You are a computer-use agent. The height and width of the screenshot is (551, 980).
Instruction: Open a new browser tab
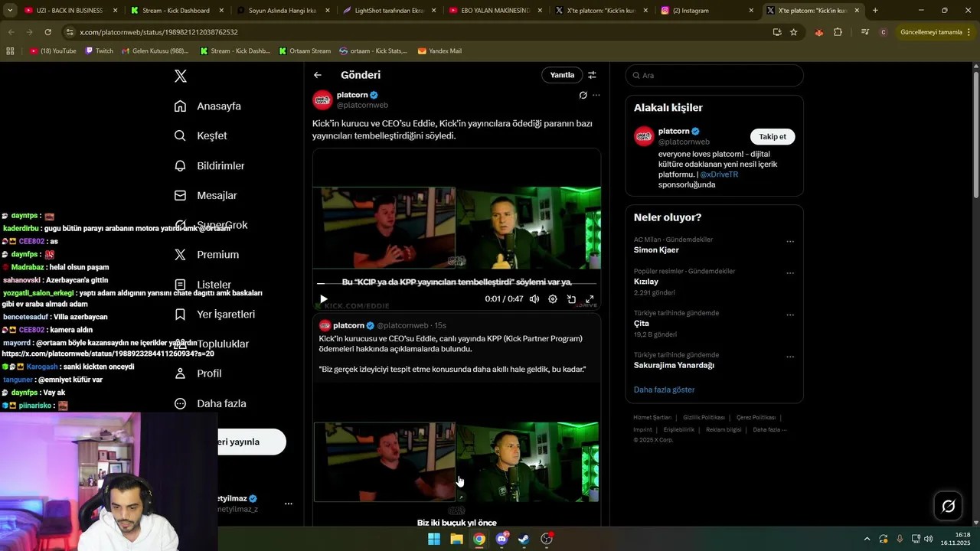(x=875, y=11)
